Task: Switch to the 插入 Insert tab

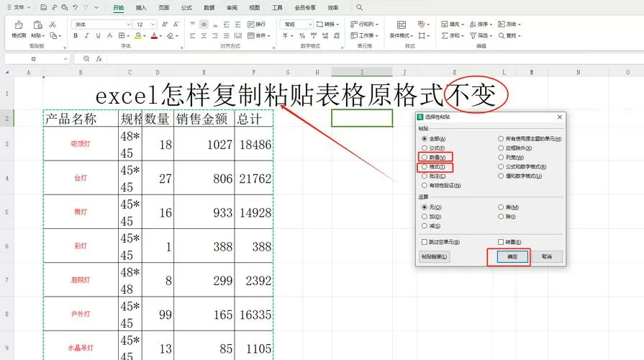Action: click(141, 8)
